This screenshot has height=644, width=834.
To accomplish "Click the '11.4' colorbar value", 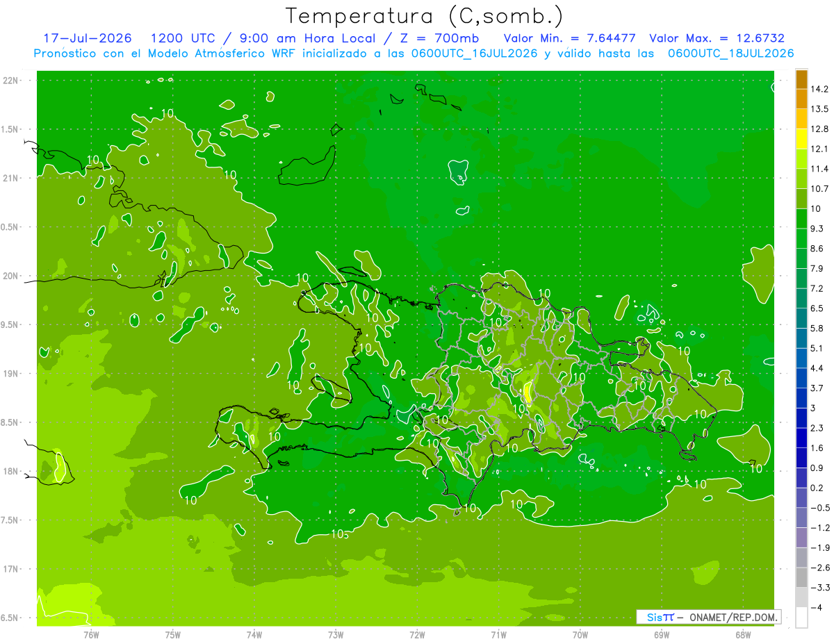I will point(821,169).
